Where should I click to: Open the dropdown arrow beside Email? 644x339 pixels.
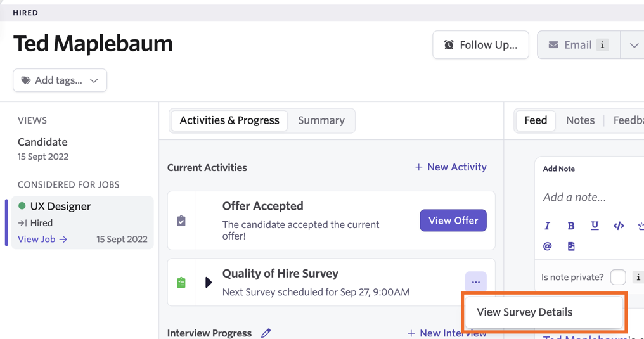click(634, 45)
